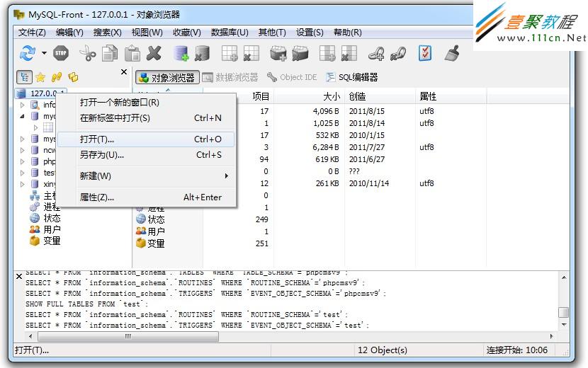The image size is (588, 368).
Task: Expand the tes database tree node
Action: point(22,173)
